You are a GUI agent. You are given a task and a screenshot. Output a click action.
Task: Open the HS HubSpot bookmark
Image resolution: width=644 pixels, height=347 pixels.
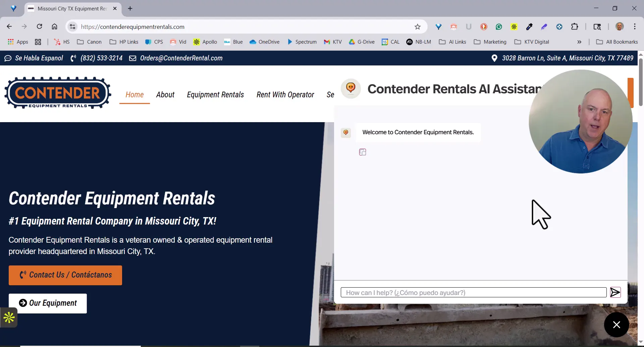point(62,42)
